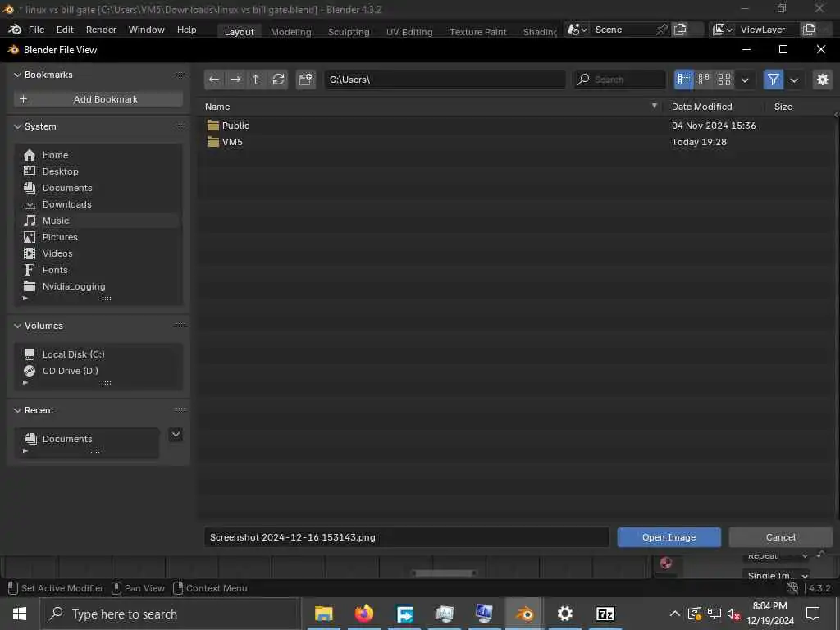Cancel the file dialog

click(x=781, y=537)
